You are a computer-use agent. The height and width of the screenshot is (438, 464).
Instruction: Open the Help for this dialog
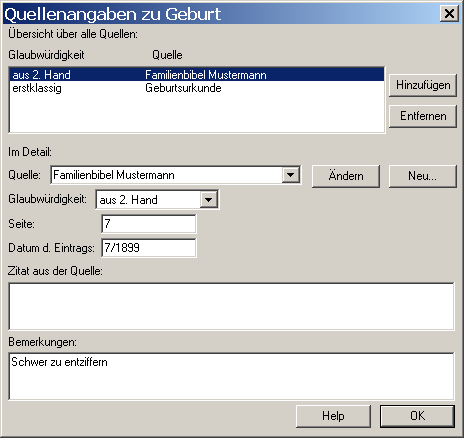(333, 416)
